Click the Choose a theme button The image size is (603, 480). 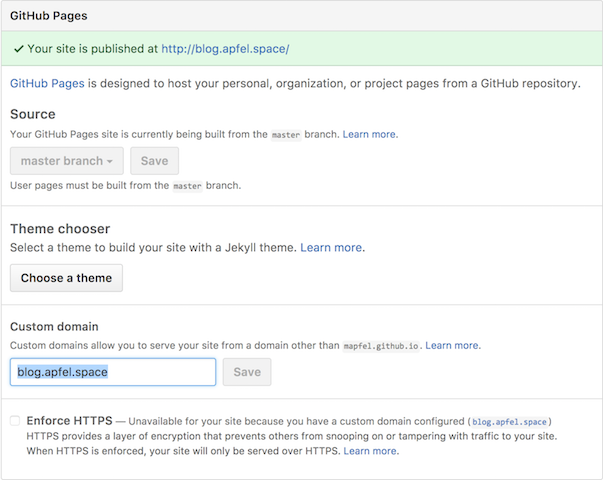(x=66, y=278)
